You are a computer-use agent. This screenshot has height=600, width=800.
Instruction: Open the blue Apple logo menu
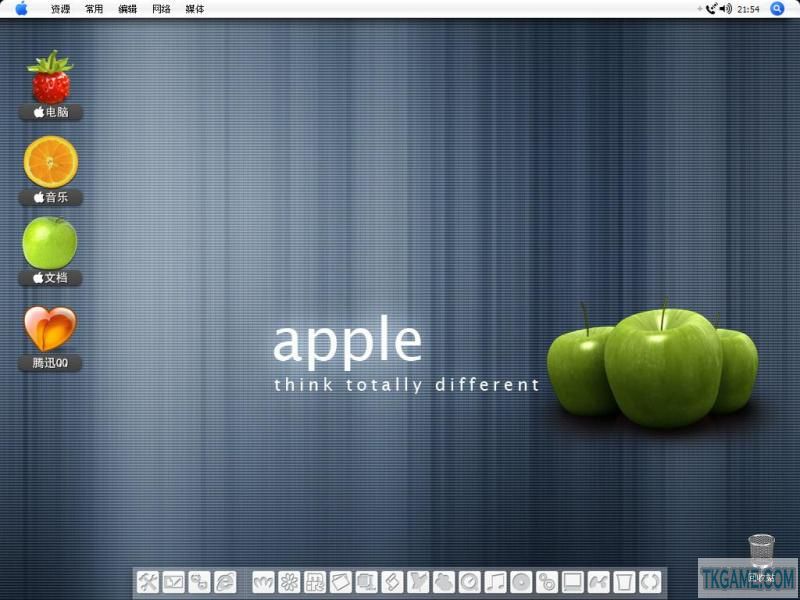[x=21, y=9]
